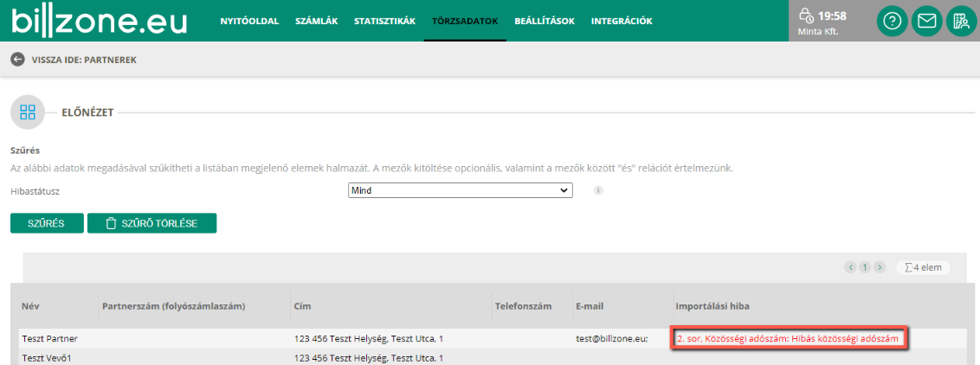The image size is (980, 365).
Task: Click the Előnézet section heading
Action: point(87,113)
